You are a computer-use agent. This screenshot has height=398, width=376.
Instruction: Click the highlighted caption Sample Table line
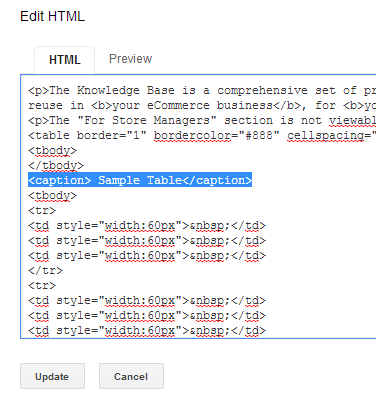(x=140, y=180)
